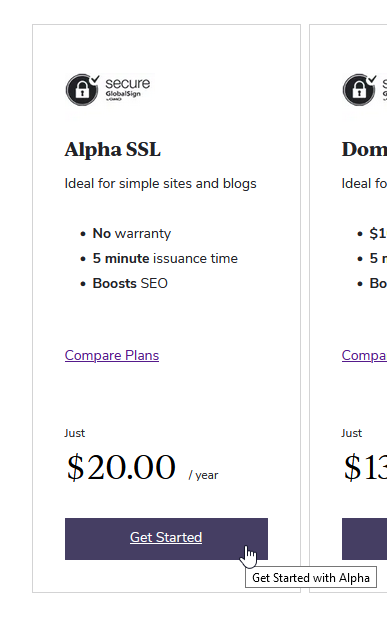Click the second card's first '$1' bullet
Screen dimensions: 387x629
coord(377,233)
